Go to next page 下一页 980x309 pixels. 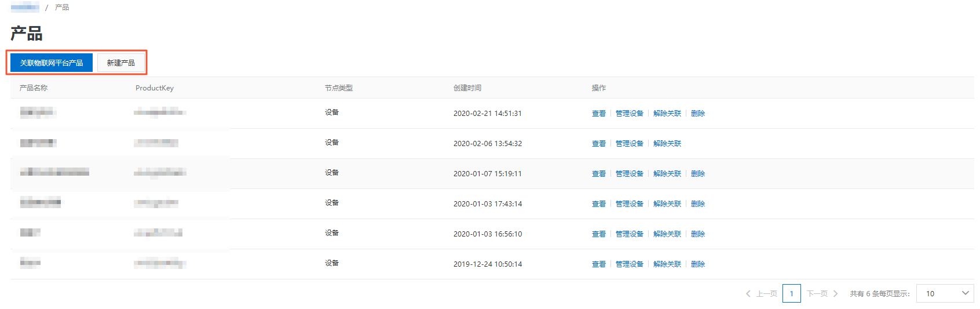822,294
